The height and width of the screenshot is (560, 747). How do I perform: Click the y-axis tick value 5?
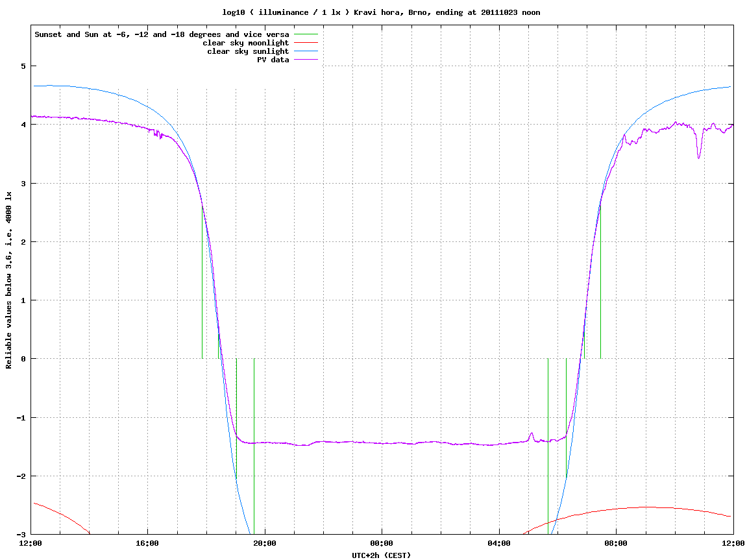tap(23, 66)
